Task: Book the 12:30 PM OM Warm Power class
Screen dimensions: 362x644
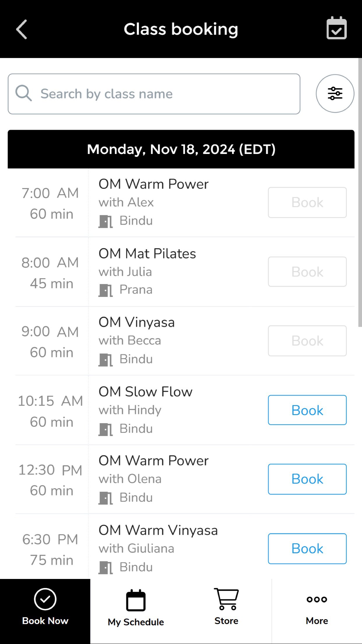Action: (x=307, y=479)
